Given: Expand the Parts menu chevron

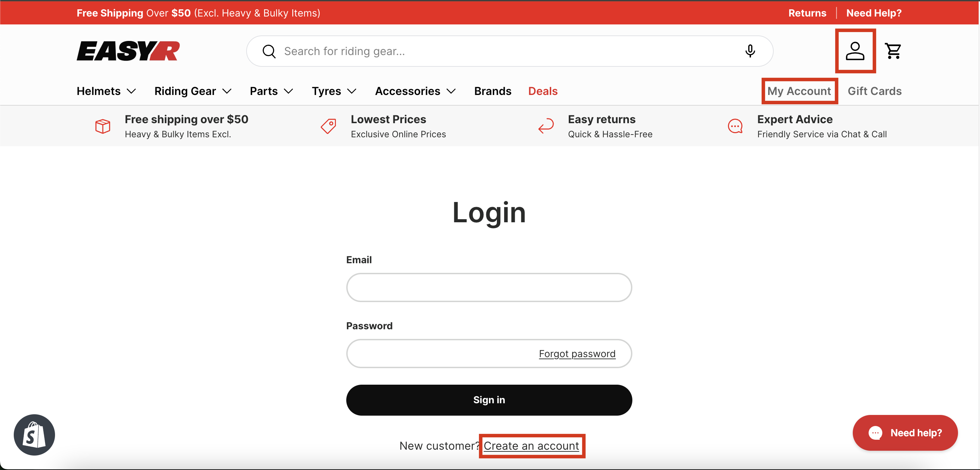Looking at the screenshot, I should (x=288, y=91).
